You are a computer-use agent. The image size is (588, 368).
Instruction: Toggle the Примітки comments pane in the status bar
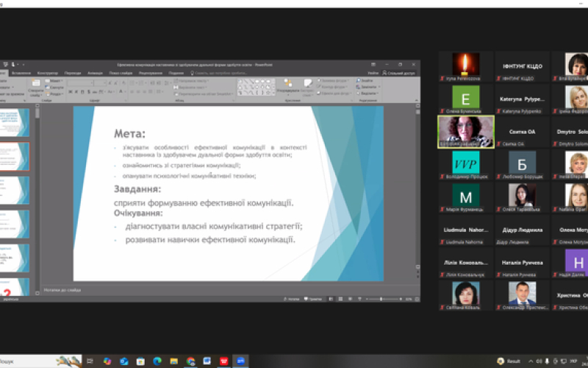pos(313,300)
